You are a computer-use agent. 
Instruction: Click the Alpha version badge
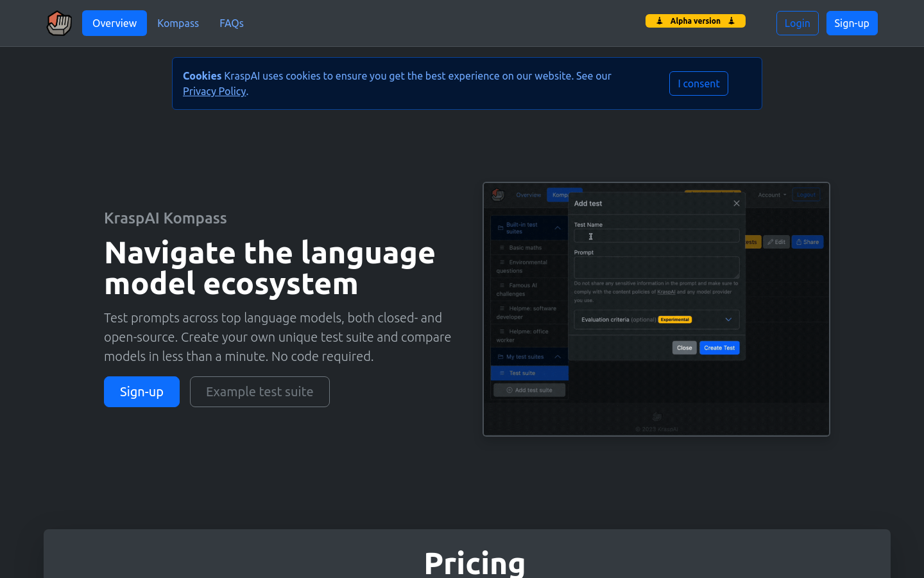coord(696,21)
